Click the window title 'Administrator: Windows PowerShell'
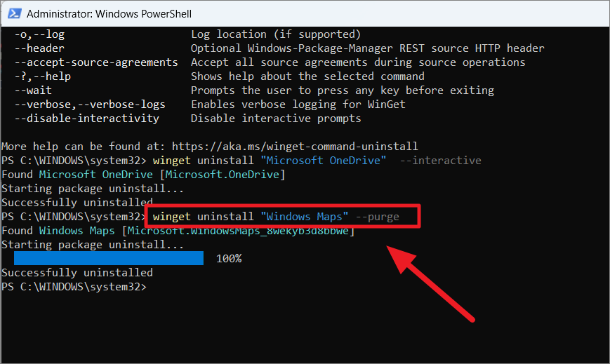 tap(109, 14)
